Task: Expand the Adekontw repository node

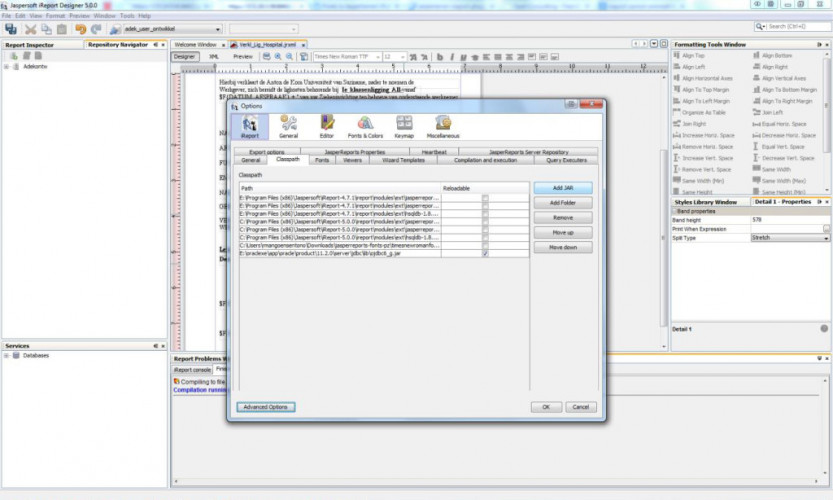Action: coord(6,67)
